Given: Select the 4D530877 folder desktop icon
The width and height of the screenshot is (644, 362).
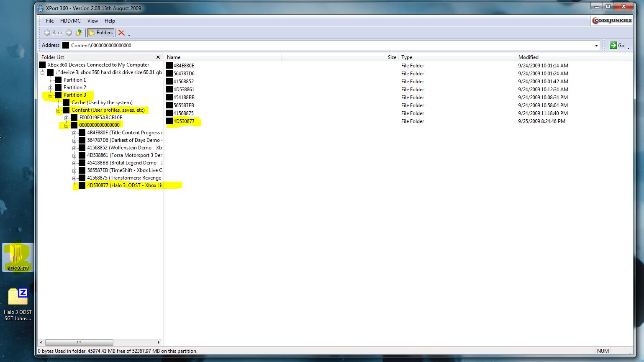Looking at the screenshot, I should point(18,257).
